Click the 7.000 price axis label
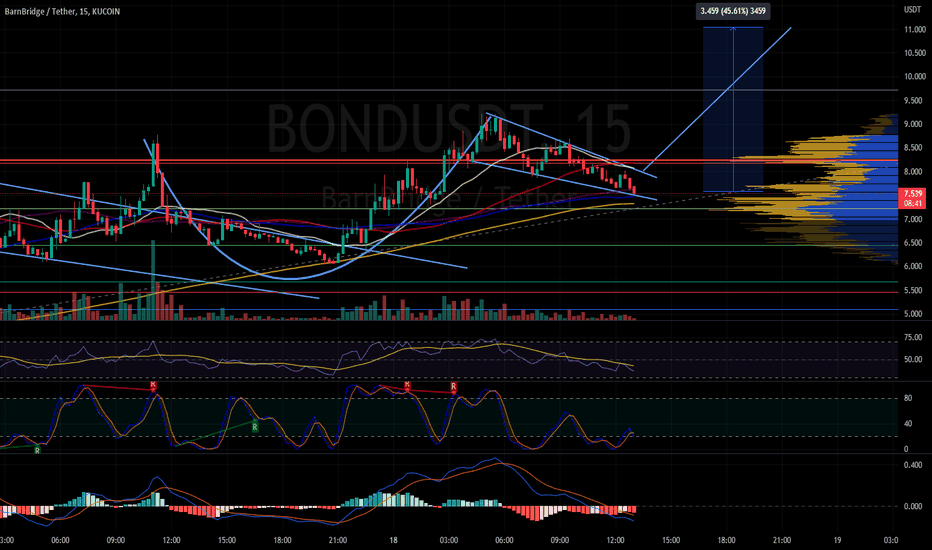The image size is (932, 550). pyautogui.click(x=914, y=219)
